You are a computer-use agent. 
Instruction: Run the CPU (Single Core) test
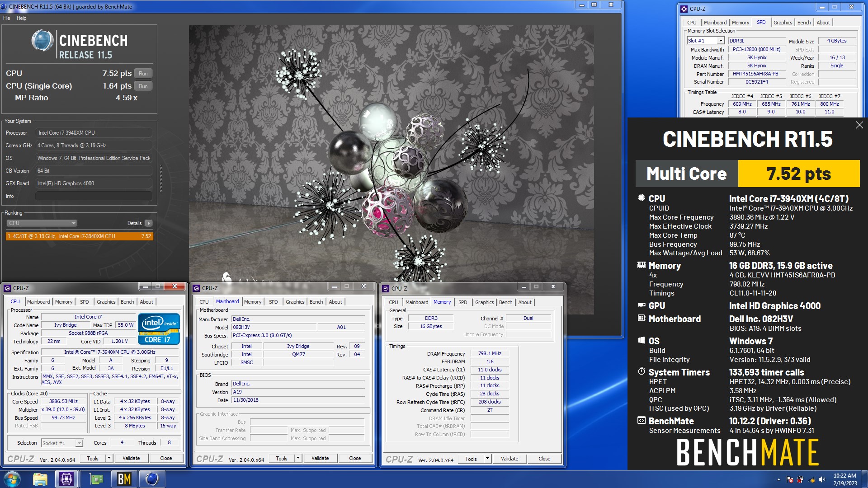(143, 86)
